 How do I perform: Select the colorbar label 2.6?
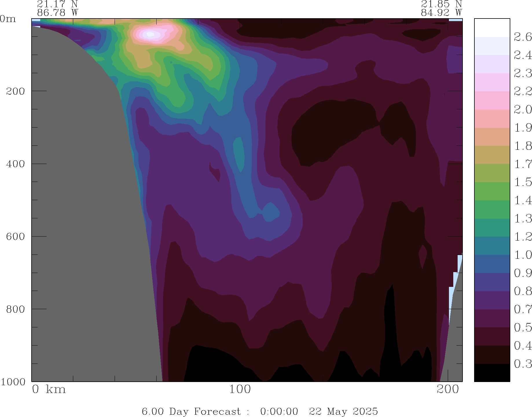coord(523,37)
